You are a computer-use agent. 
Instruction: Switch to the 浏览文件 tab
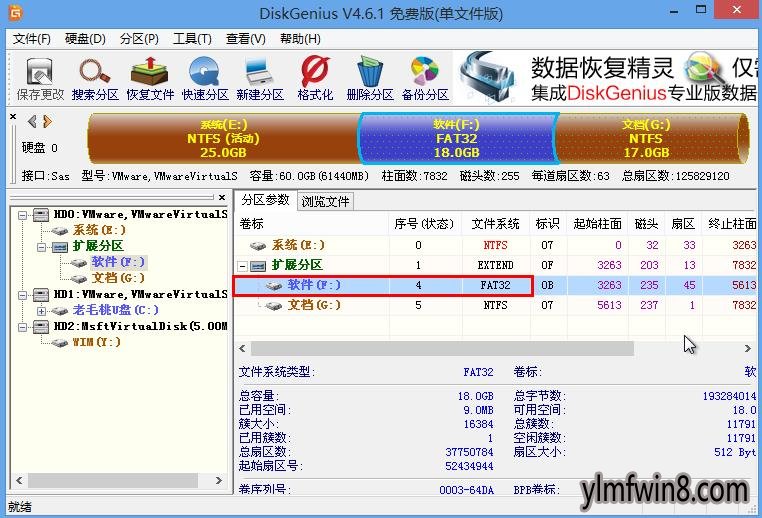(x=326, y=201)
